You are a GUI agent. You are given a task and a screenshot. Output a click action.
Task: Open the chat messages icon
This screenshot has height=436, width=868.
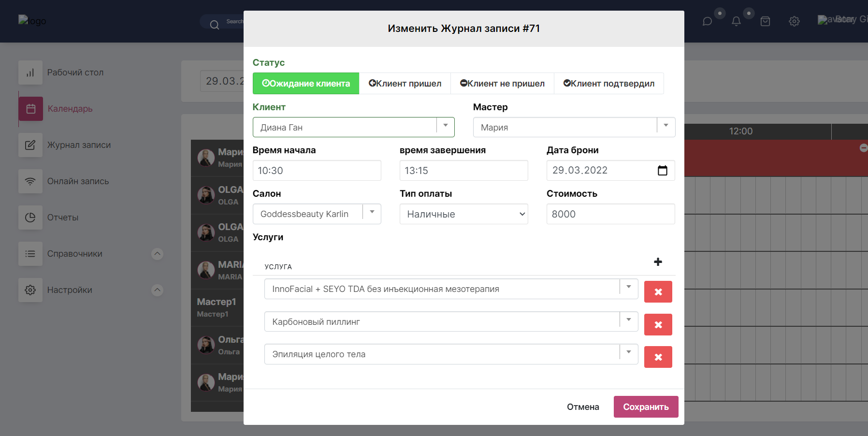pyautogui.click(x=707, y=21)
